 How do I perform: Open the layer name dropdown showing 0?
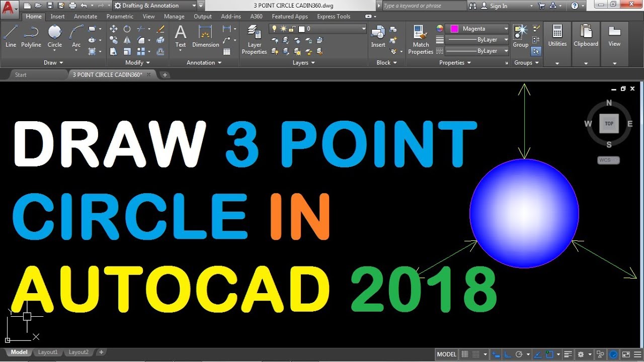(317, 29)
